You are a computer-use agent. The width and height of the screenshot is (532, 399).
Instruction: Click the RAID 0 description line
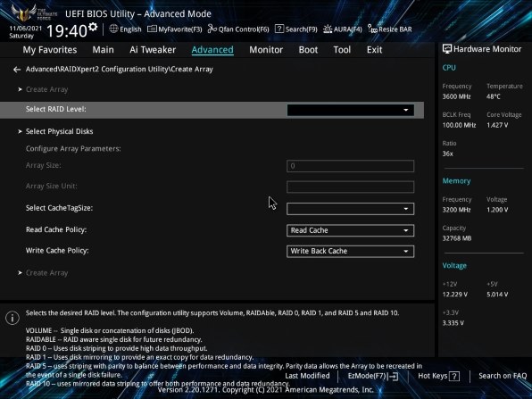[x=116, y=348]
